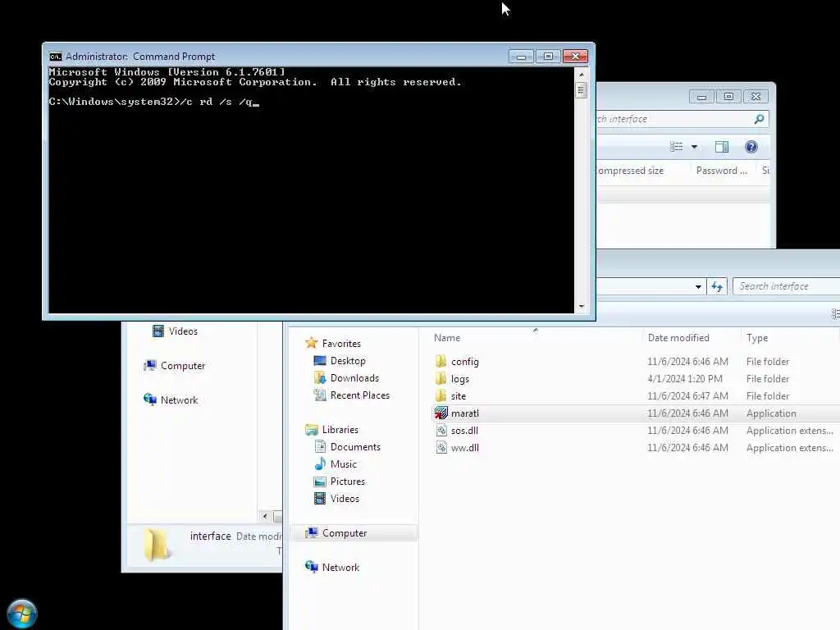
Task: Click the Command Prompt scrollbar up arrow
Action: click(582, 75)
